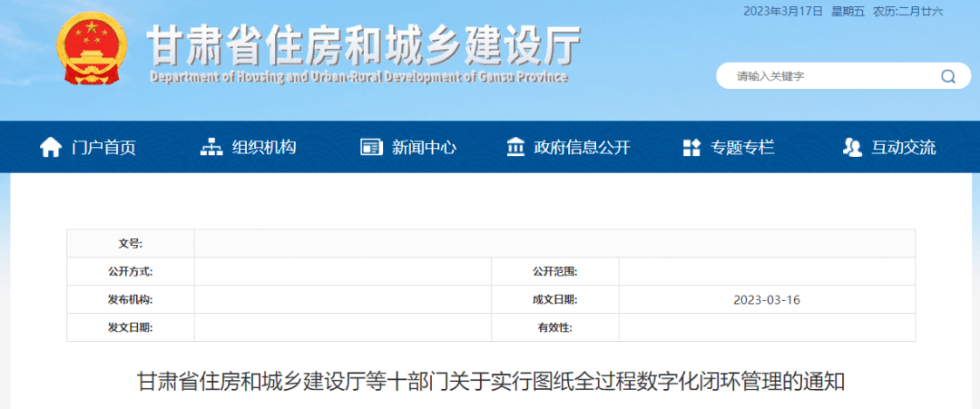The height and width of the screenshot is (409, 980).
Task: Open the 互动交流 menu item
Action: (x=904, y=148)
